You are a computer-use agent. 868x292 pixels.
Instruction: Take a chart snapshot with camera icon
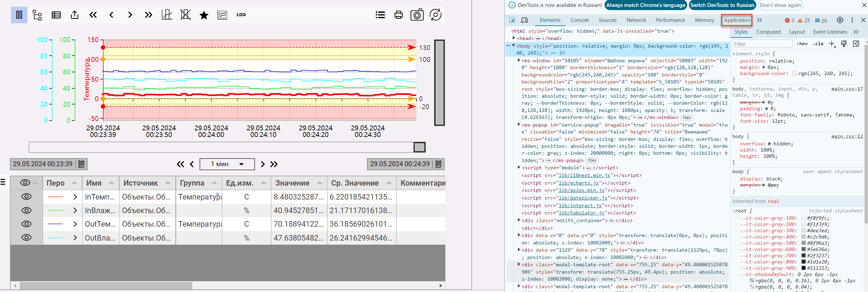(417, 15)
